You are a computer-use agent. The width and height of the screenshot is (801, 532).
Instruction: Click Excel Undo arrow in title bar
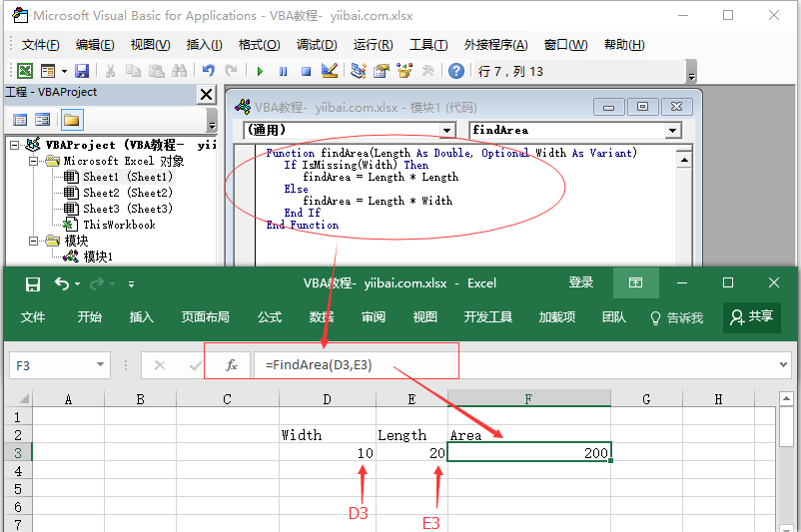62,283
